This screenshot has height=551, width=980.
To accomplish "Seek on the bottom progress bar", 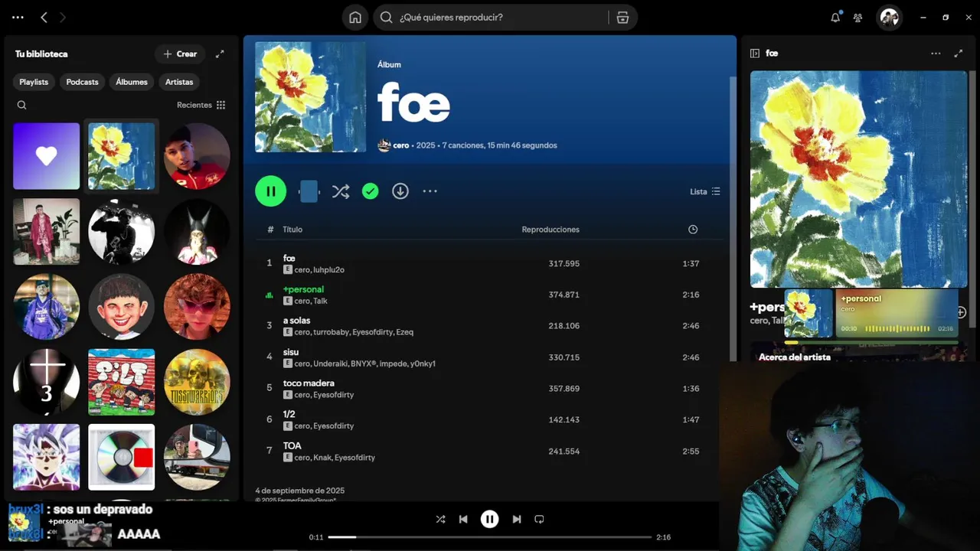I will coord(490,537).
